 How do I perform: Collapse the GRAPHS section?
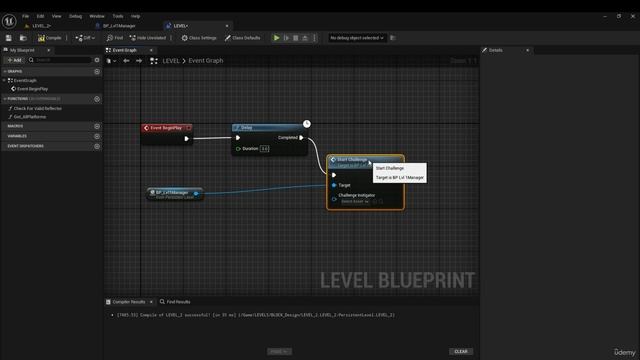click(5, 71)
